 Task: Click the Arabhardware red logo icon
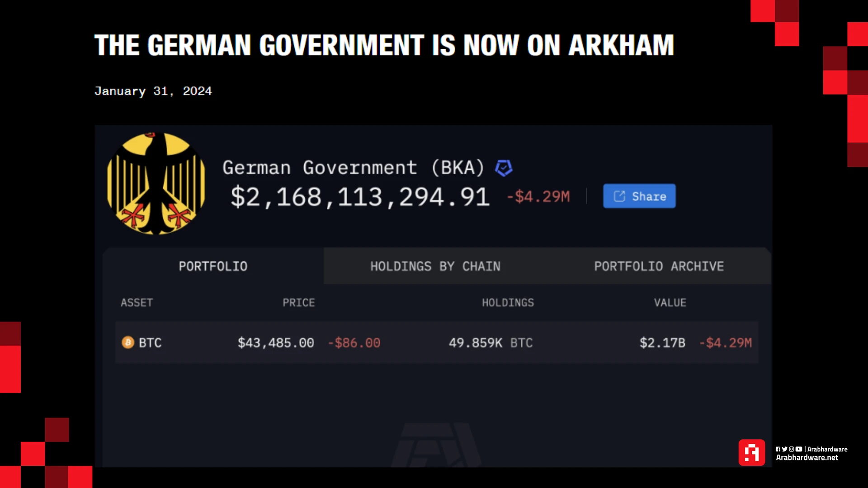(x=752, y=452)
